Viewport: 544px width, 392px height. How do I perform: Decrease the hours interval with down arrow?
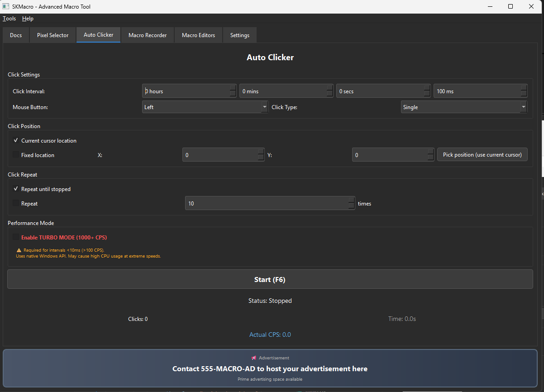pos(233,94)
